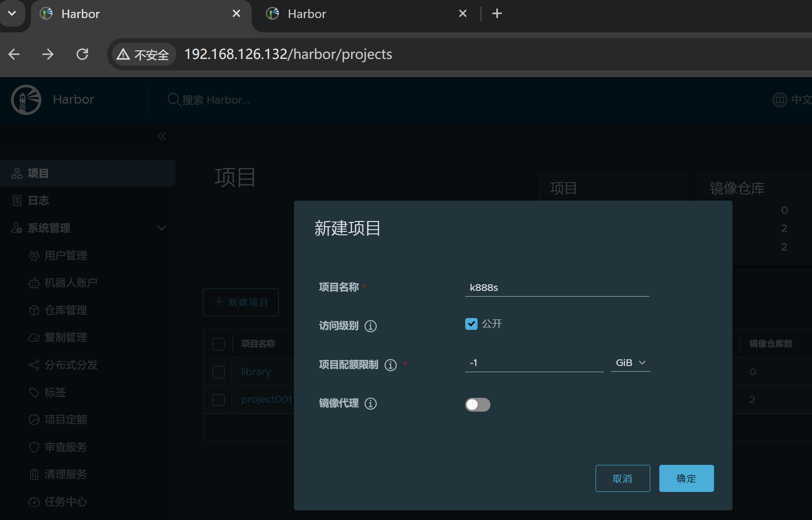The image size is (812, 520).
Task: Open a new browser tab
Action: tap(497, 14)
